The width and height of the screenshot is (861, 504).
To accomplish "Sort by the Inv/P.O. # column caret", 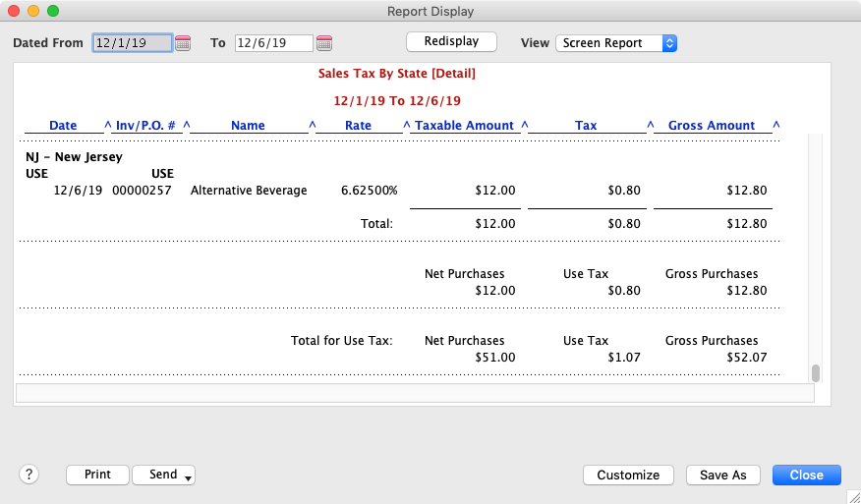I will pyautogui.click(x=187, y=125).
